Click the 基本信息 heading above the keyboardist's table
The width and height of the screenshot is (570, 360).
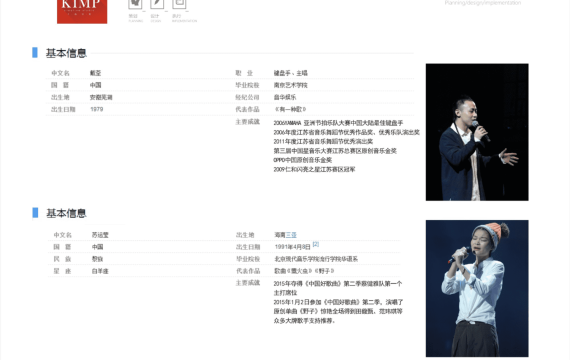(x=66, y=53)
